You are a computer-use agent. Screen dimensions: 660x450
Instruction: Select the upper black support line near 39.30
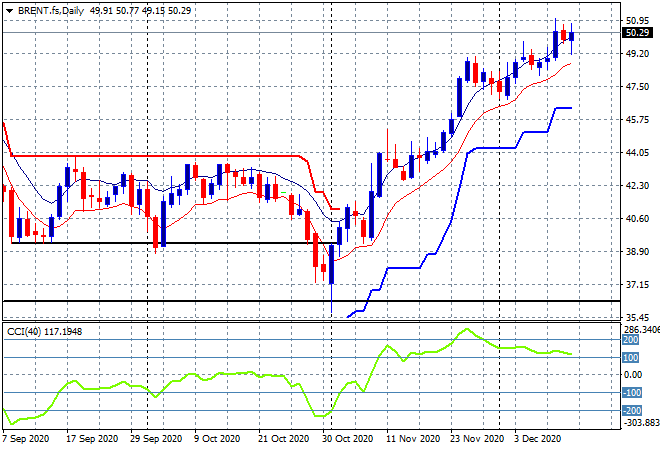tap(173, 243)
